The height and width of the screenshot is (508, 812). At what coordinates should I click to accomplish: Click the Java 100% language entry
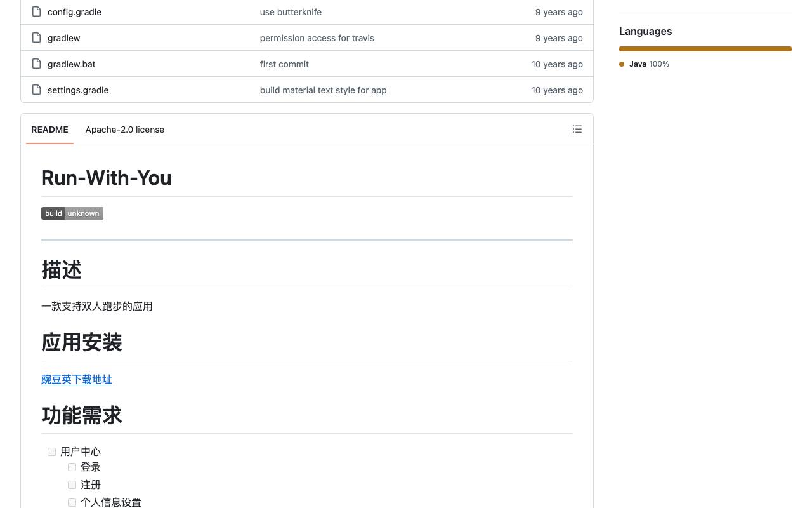click(x=645, y=64)
